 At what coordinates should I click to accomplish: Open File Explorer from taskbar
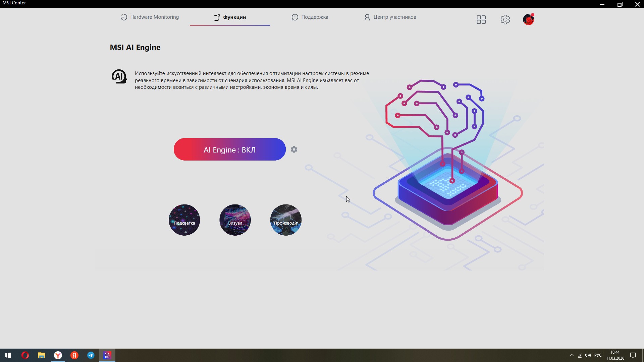[41, 355]
